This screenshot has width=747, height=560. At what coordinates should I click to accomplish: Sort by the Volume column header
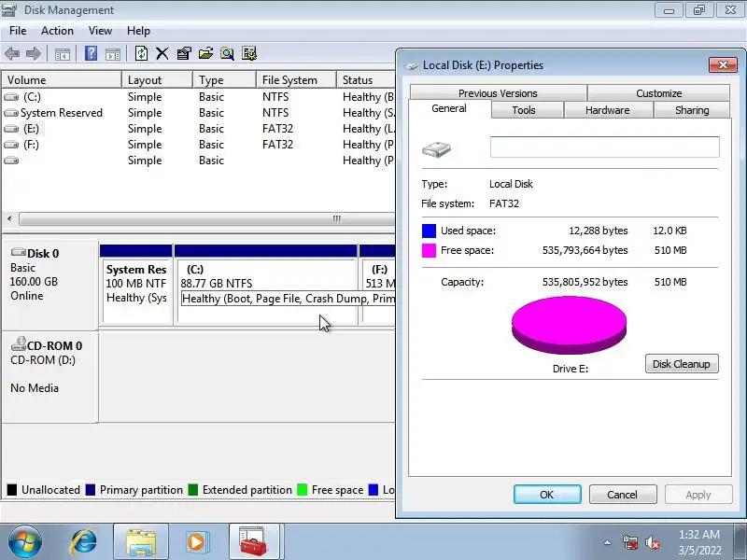coord(62,80)
